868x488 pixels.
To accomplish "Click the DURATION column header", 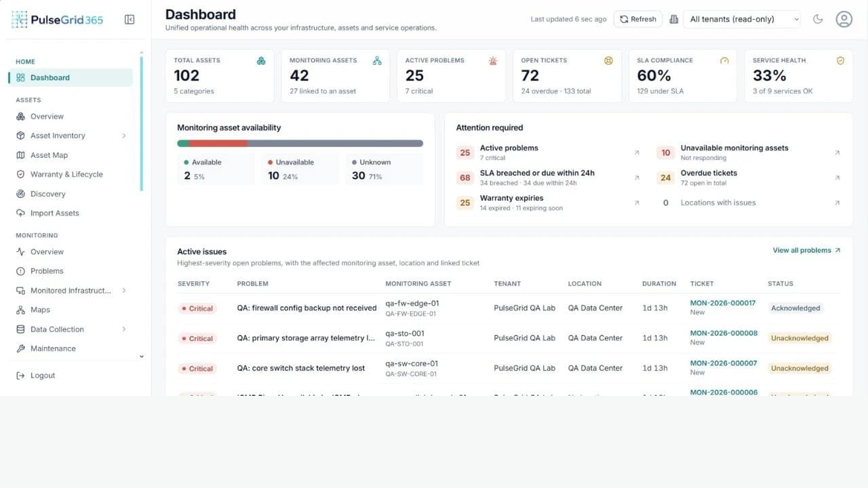I will tap(659, 283).
